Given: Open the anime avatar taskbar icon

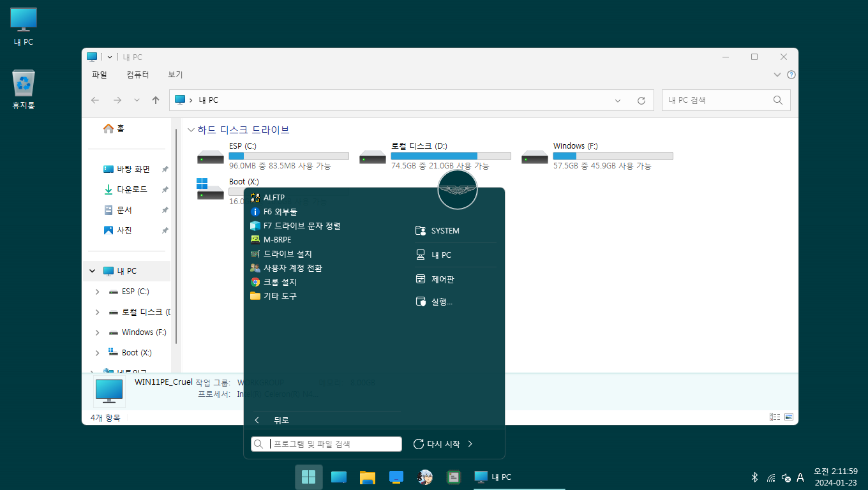Looking at the screenshot, I should pyautogui.click(x=425, y=477).
